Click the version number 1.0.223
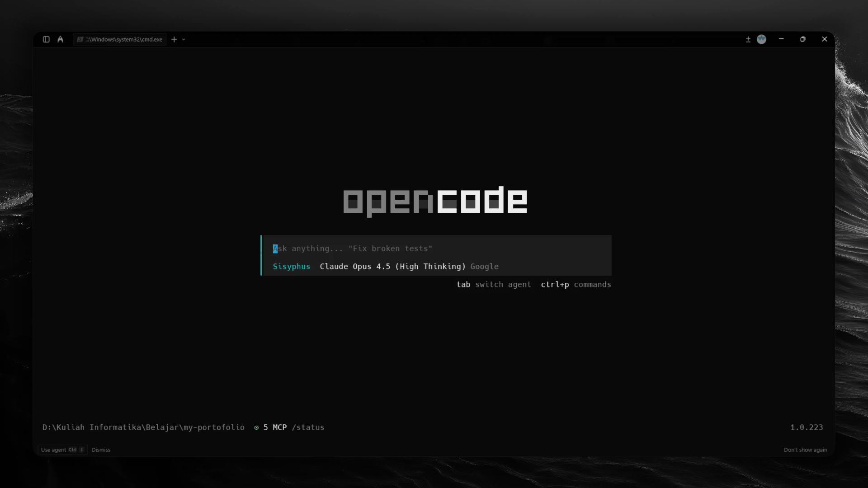 pyautogui.click(x=807, y=427)
